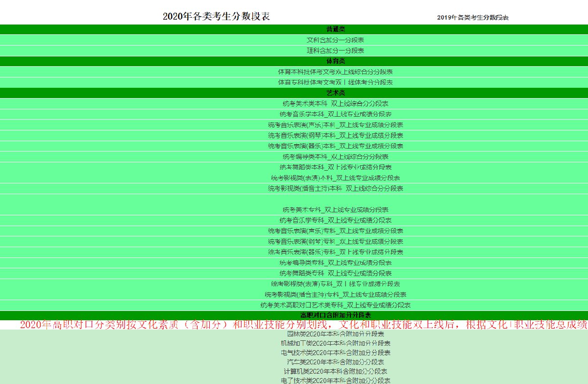Click 体育专科批 体考分分段表 link
588x384 pixels.
click(335, 82)
